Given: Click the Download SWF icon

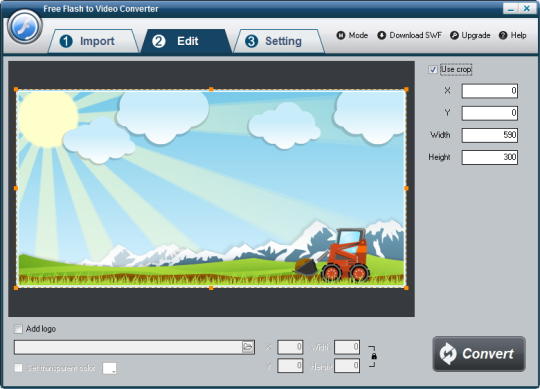Looking at the screenshot, I should tap(381, 35).
